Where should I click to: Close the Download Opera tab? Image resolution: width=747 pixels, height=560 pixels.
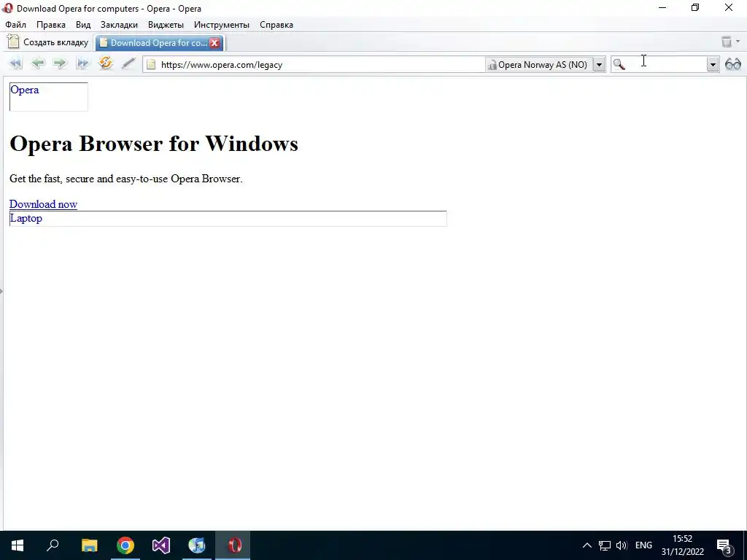214,43
